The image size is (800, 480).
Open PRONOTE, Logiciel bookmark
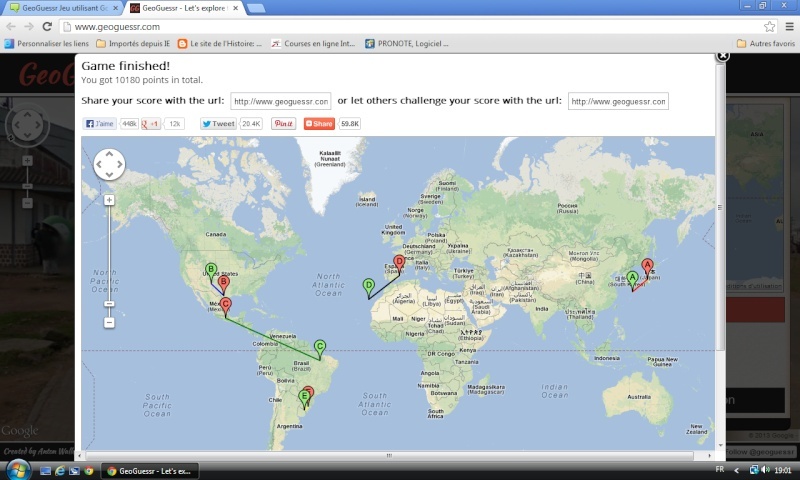tap(407, 44)
